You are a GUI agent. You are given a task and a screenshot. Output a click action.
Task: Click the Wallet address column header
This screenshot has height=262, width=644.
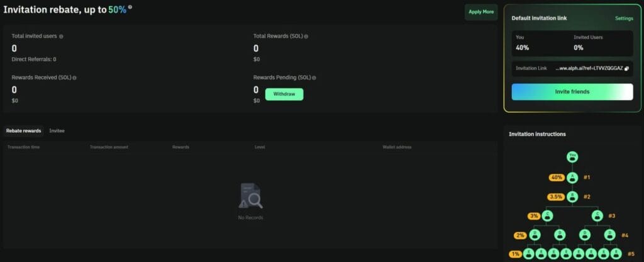pos(397,147)
